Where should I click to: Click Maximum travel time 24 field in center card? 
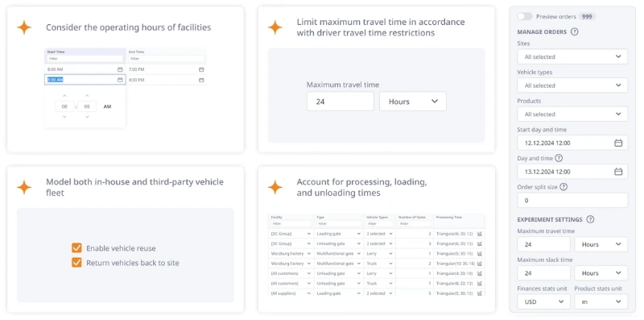pos(340,102)
